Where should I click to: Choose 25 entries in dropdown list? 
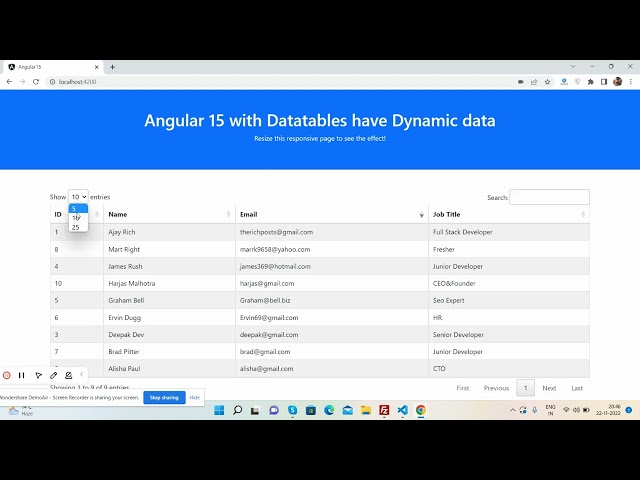78,227
